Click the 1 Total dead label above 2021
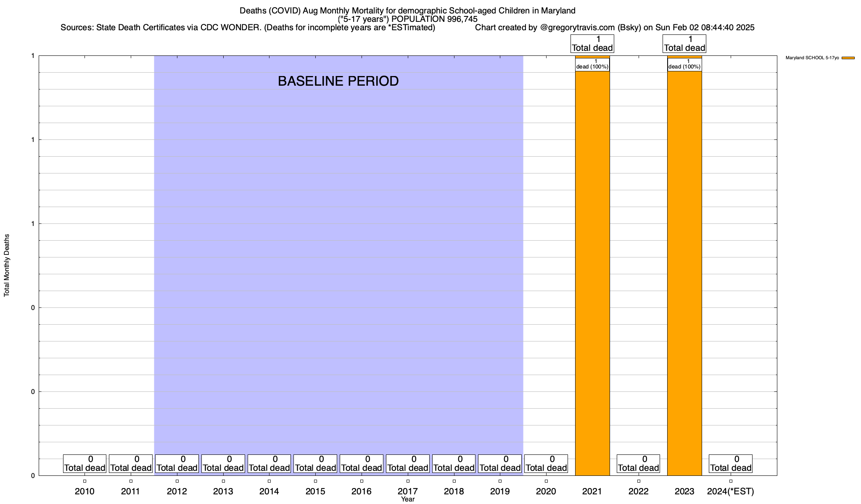 click(x=592, y=44)
